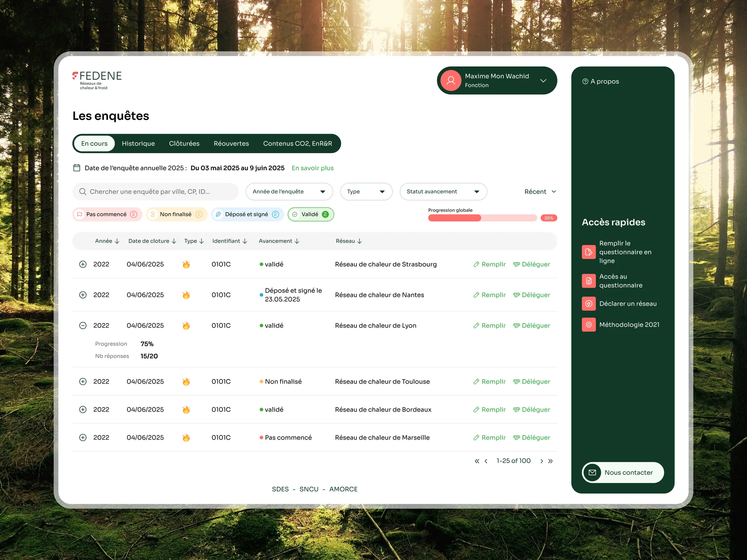Click the 'Progression globale' progress bar
This screenshot has width=747, height=560.
click(x=482, y=218)
